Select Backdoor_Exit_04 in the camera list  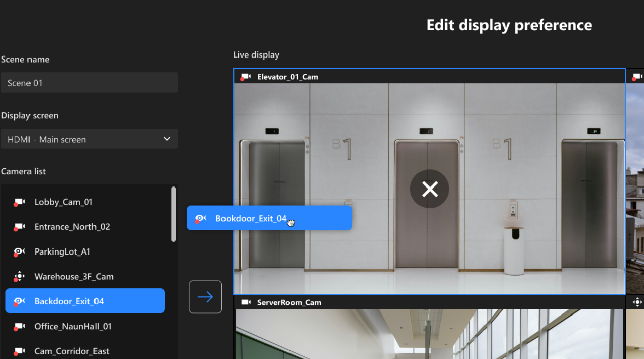pyautogui.click(x=85, y=301)
